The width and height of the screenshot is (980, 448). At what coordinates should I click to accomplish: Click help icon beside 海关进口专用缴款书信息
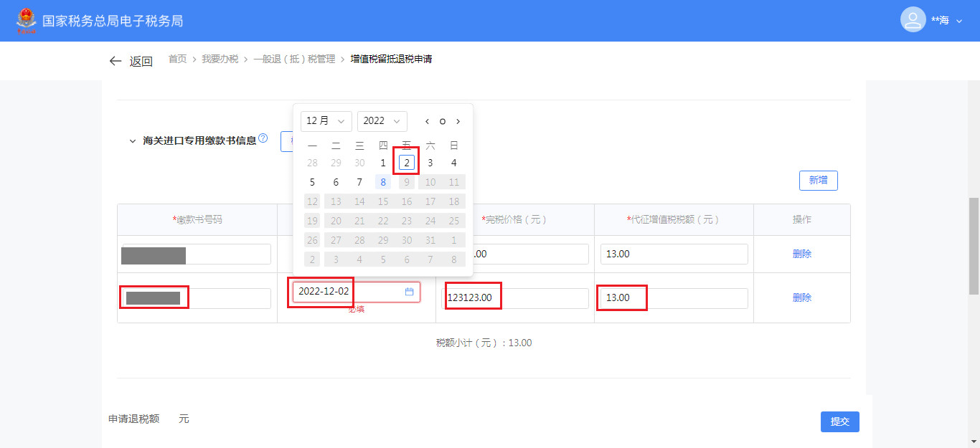click(263, 139)
